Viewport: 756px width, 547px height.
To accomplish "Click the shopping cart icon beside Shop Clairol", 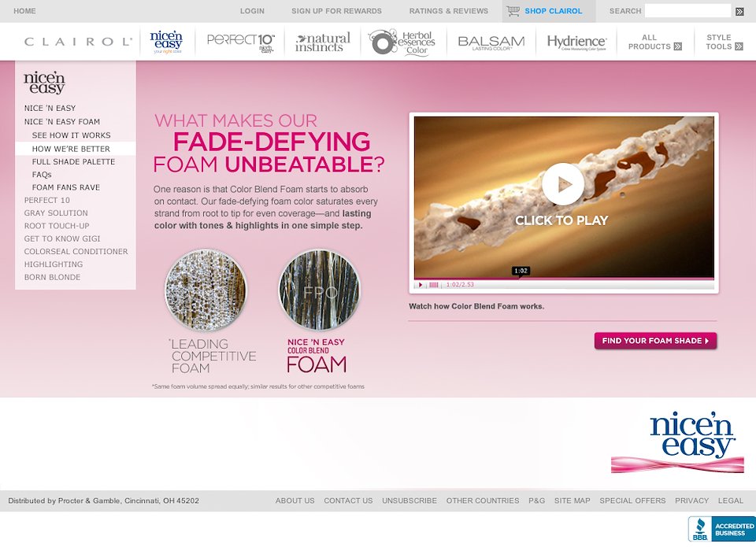I will click(513, 10).
